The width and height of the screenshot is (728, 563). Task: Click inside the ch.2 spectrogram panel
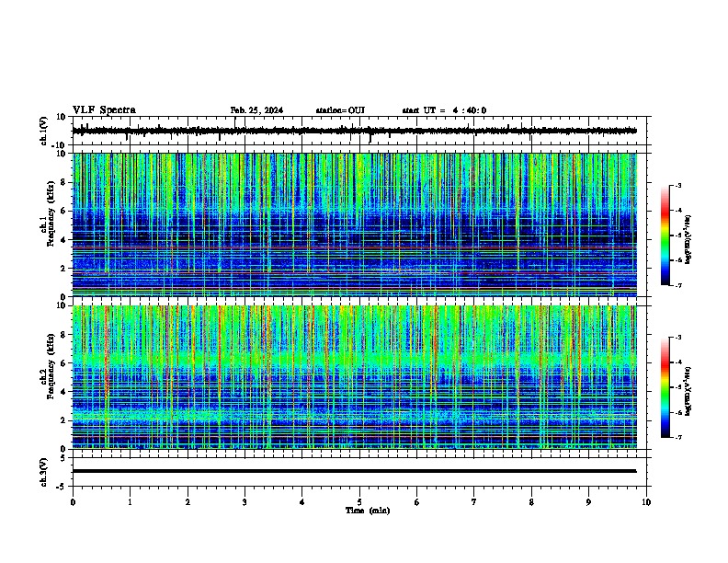pos(355,377)
